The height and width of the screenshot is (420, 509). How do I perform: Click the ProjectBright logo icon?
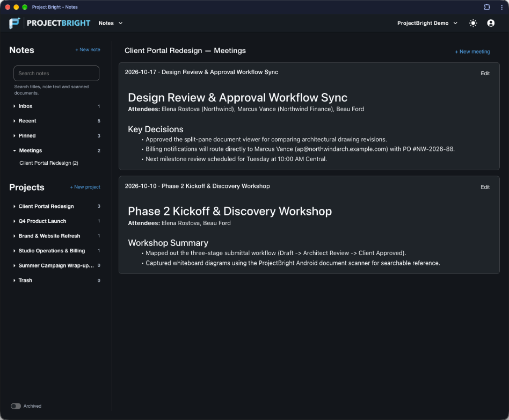pyautogui.click(x=14, y=23)
